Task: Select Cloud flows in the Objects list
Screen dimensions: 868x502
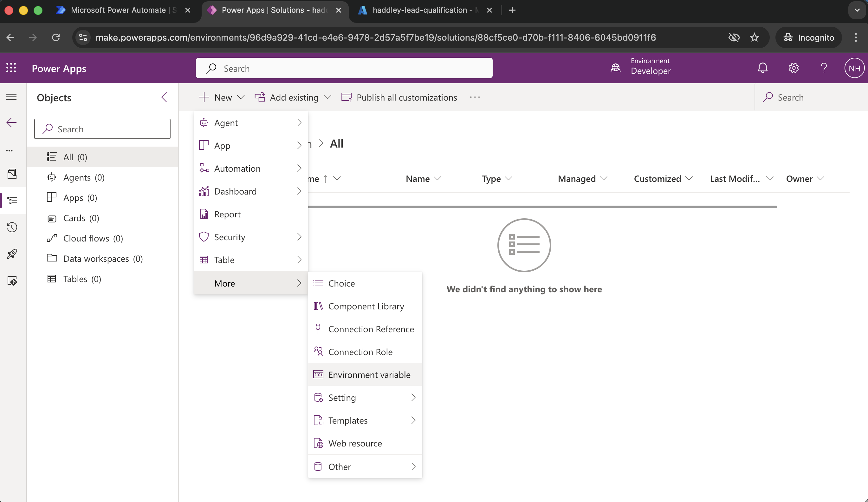Action: 86,238
